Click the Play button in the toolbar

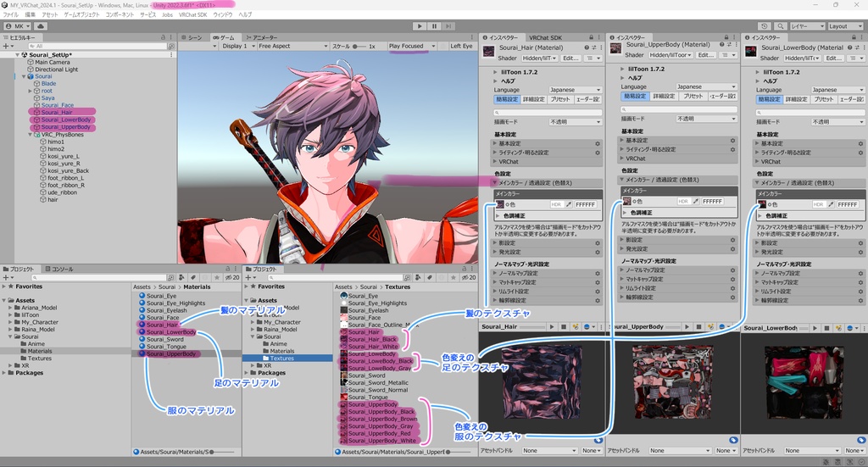click(420, 26)
